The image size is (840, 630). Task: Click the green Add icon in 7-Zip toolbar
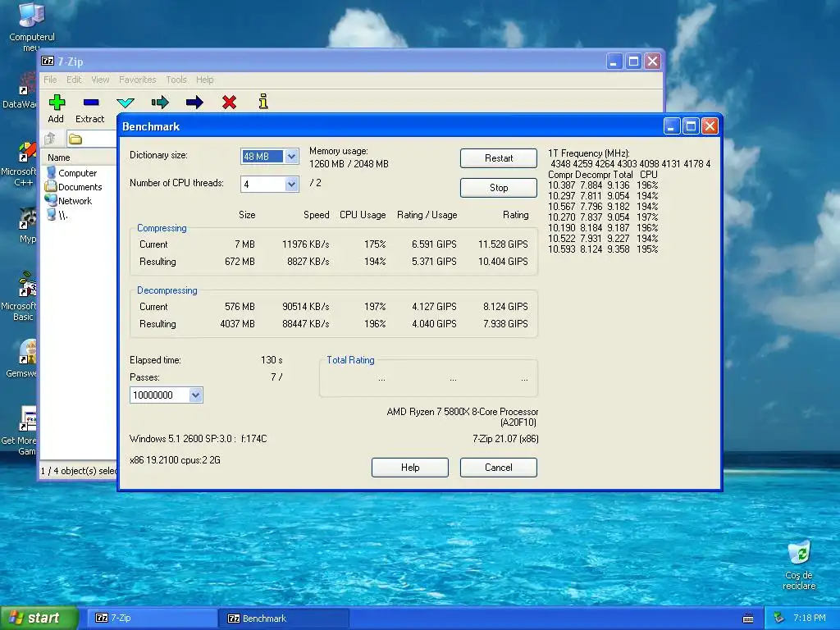pos(57,102)
